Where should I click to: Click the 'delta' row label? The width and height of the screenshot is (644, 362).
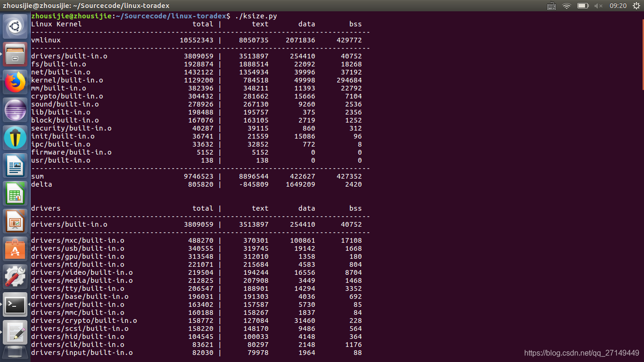41,184
